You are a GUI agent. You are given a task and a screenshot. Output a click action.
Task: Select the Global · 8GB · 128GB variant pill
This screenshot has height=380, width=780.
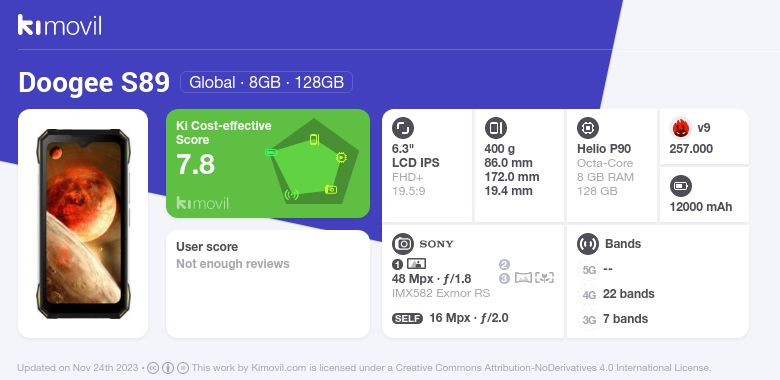coord(266,82)
